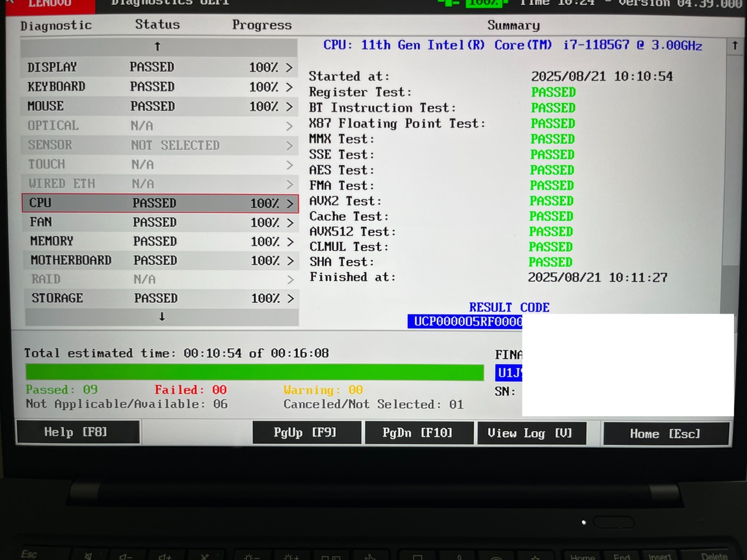Return Home with the [Esc] button
The image size is (747, 560).
coord(666,434)
